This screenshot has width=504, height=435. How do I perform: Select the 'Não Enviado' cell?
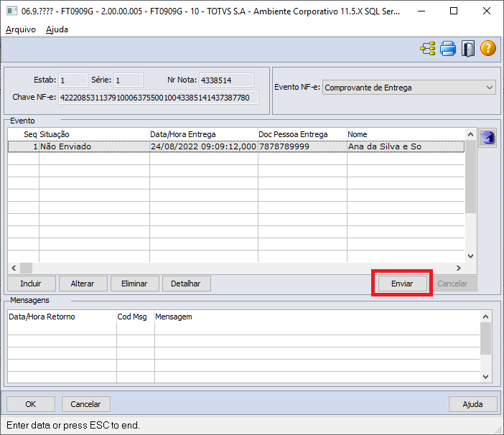[94, 146]
